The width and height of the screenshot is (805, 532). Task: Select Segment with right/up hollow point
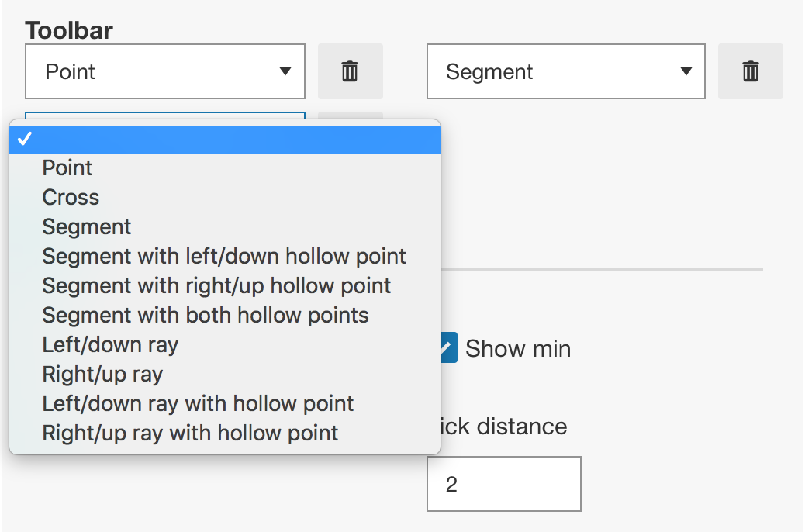216,285
